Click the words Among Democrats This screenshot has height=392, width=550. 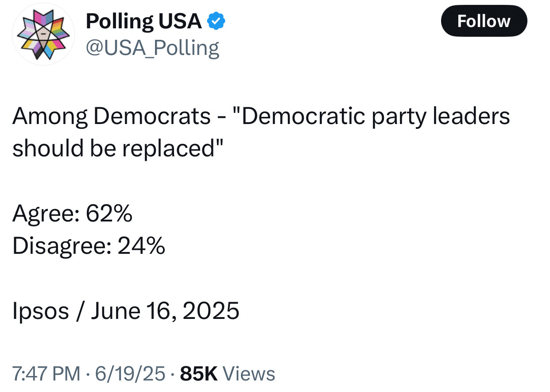click(112, 117)
